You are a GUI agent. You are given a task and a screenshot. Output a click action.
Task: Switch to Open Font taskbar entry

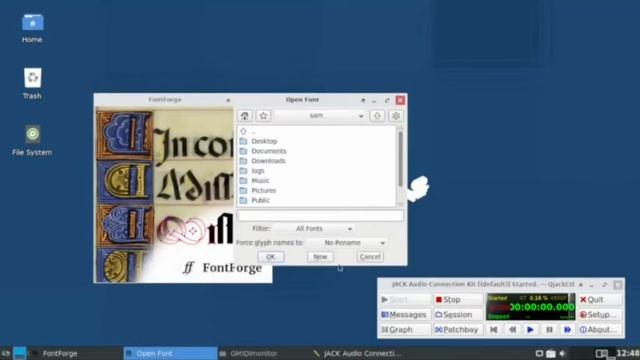[x=170, y=353]
